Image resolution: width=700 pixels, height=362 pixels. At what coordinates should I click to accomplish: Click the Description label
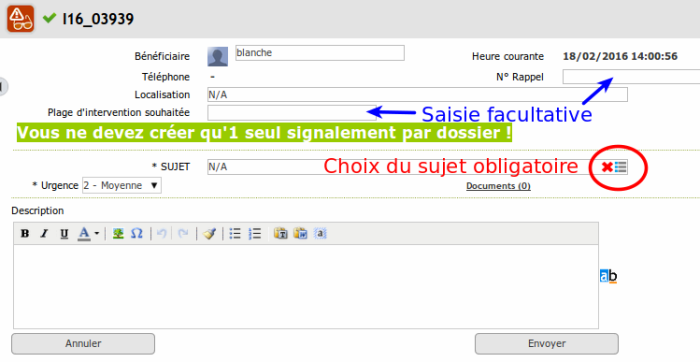click(x=38, y=211)
